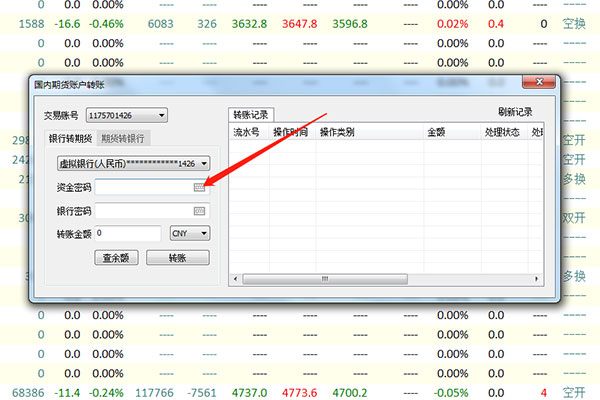
Task: Click the 转账金额 amount field
Action: [128, 233]
